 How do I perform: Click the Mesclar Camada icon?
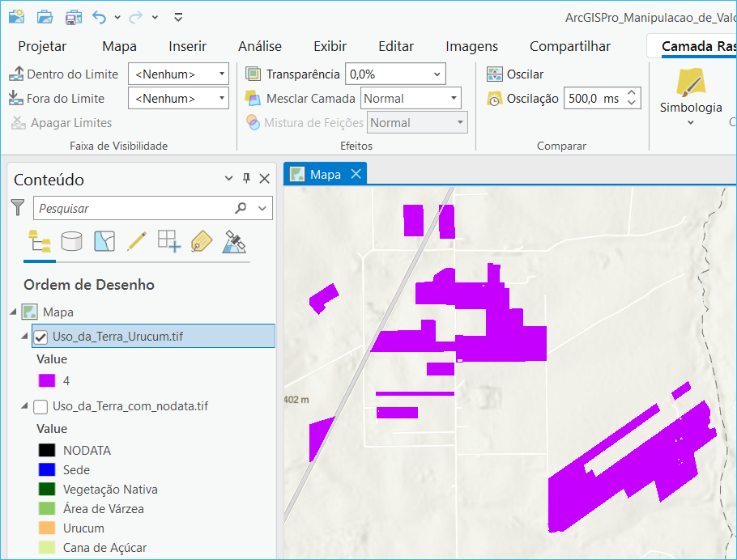coord(253,98)
